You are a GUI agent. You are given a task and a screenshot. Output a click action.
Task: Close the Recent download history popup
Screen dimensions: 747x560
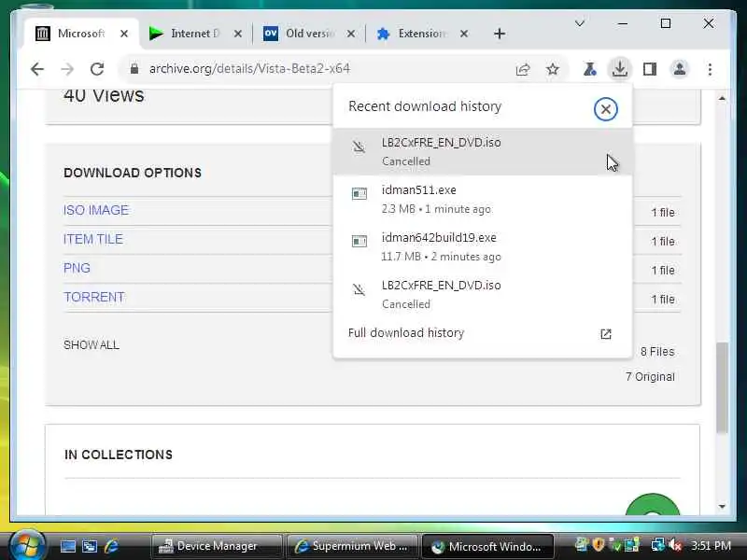(x=605, y=109)
